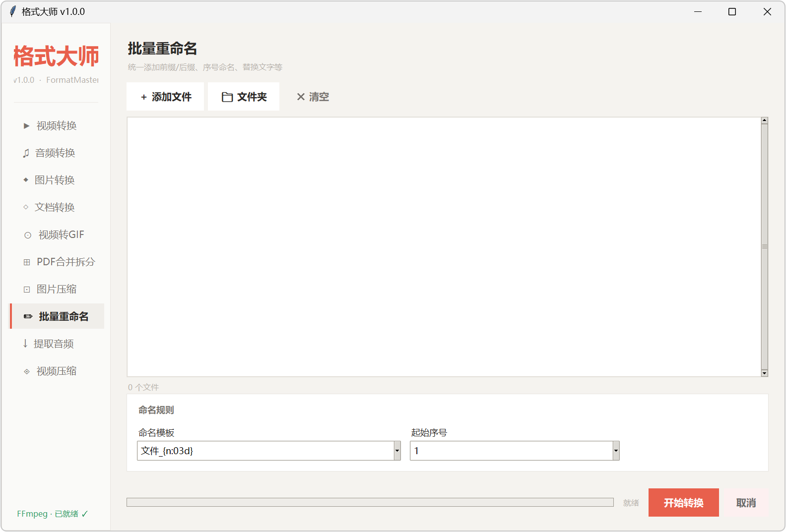Click the down-arrow icon beside 提取音频
This screenshot has height=532, width=786.
click(x=25, y=344)
